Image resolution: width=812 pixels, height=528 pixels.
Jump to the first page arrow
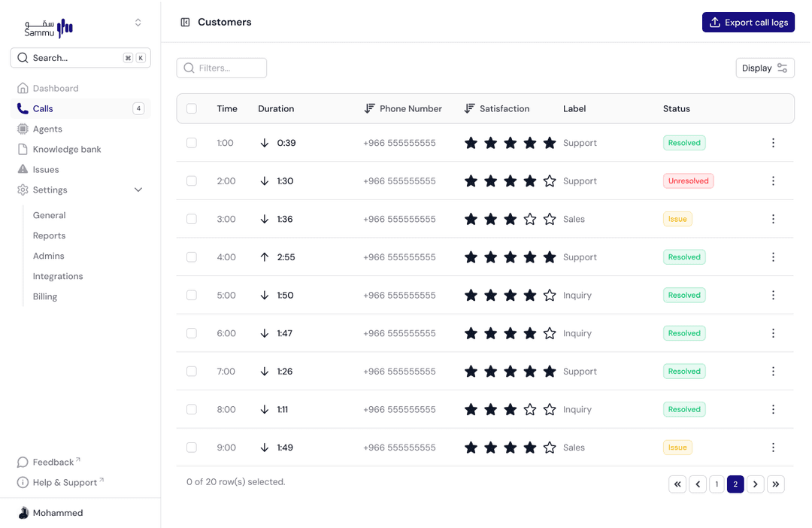[677, 484]
